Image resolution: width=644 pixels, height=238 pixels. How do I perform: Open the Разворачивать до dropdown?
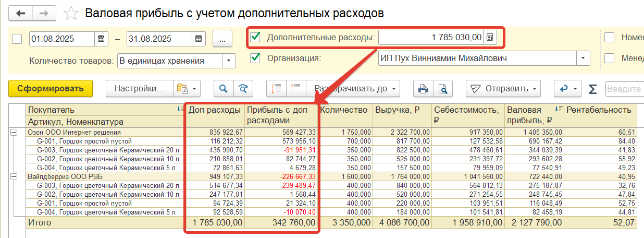click(x=354, y=88)
